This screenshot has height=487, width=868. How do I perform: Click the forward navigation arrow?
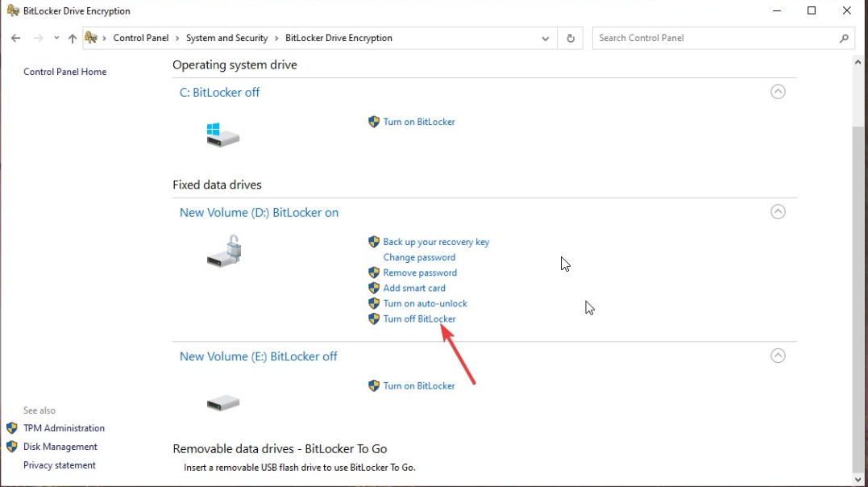click(37, 38)
